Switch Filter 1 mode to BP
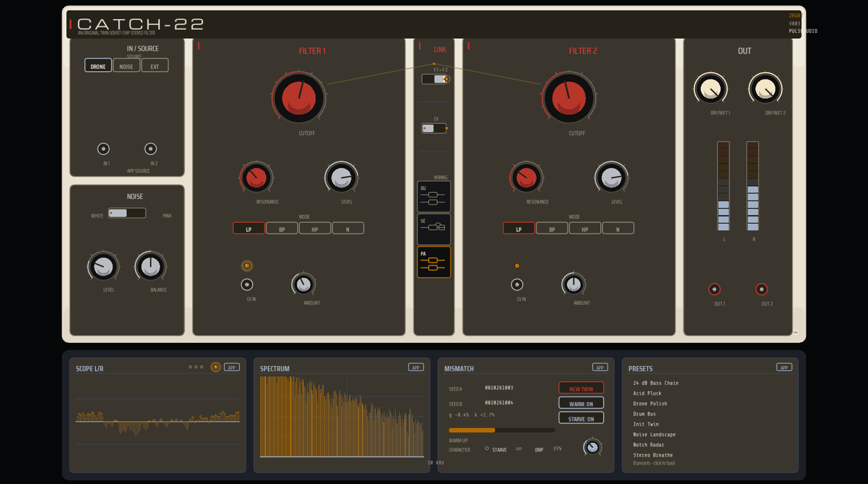Viewport: 868px width, 484px height. pyautogui.click(x=282, y=228)
